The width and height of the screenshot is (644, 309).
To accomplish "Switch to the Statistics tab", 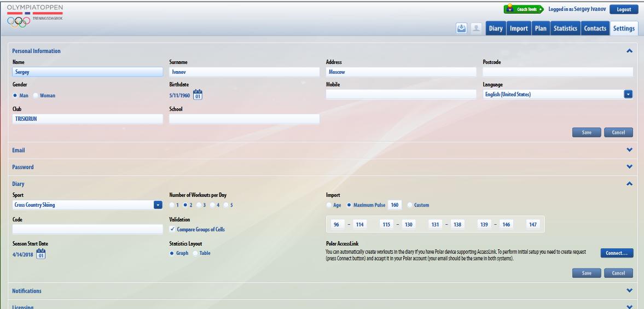I will click(x=565, y=28).
